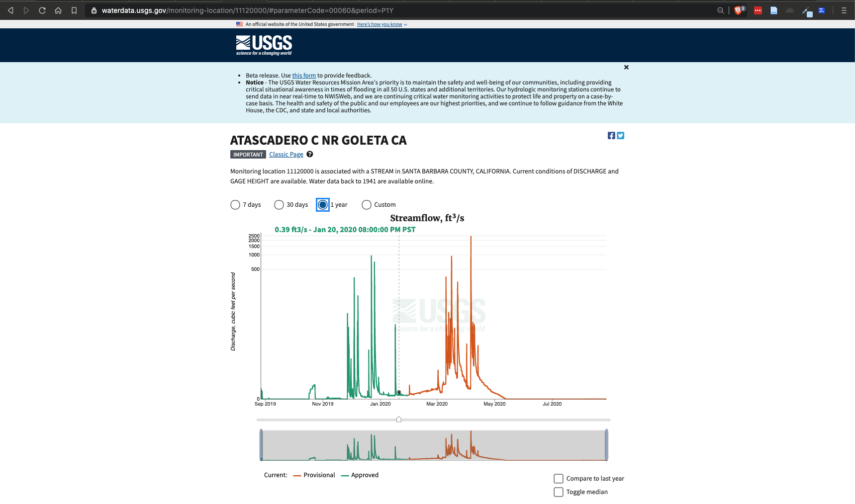
Task: Expand "Here's how you know" disclosure
Action: 381,24
